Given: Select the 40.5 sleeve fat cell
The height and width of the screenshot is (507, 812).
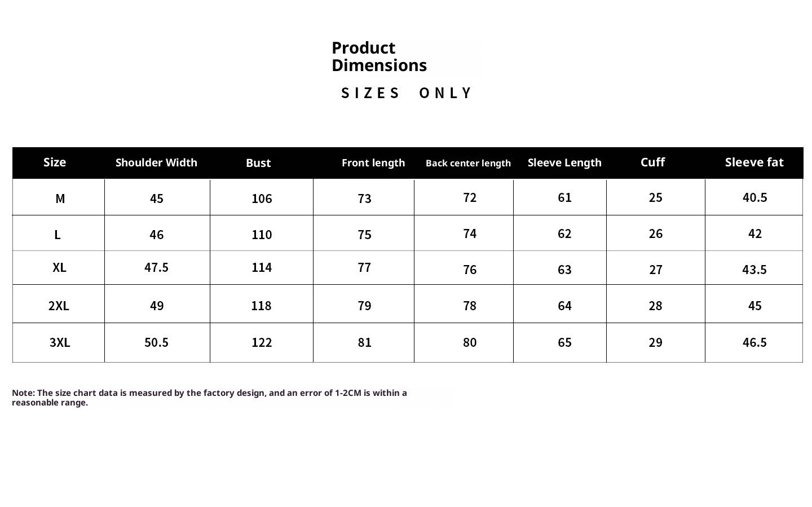Looking at the screenshot, I should tap(754, 197).
